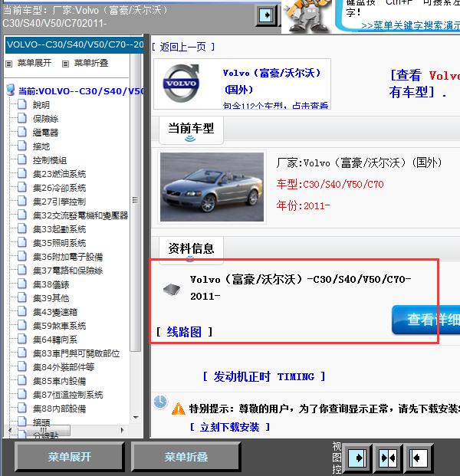The height and width of the screenshot is (476, 460).
Task: Open the 集26冷卻系统 tree item
Action: click(x=59, y=188)
